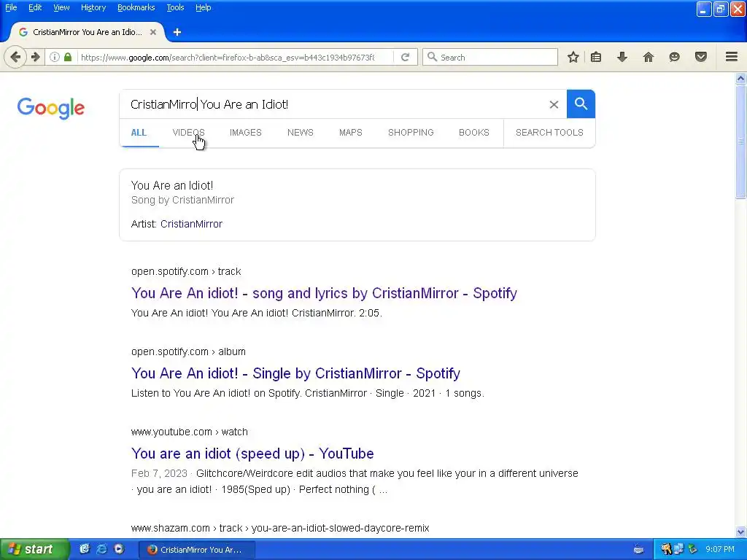Switch to the MAPS results tab
This screenshot has height=560, width=747.
[351, 133]
